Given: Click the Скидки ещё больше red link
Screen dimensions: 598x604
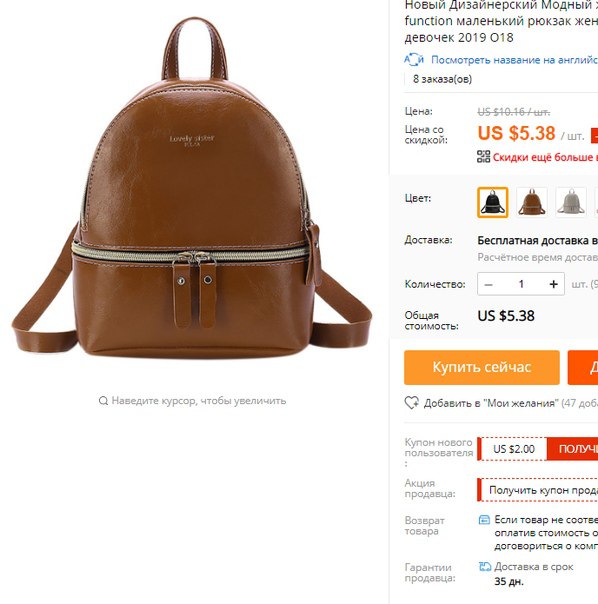Looking at the screenshot, I should coord(545,157).
